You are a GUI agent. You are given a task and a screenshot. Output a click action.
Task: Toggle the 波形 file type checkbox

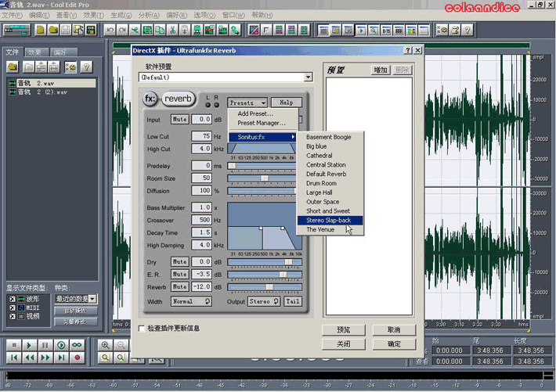point(12,298)
